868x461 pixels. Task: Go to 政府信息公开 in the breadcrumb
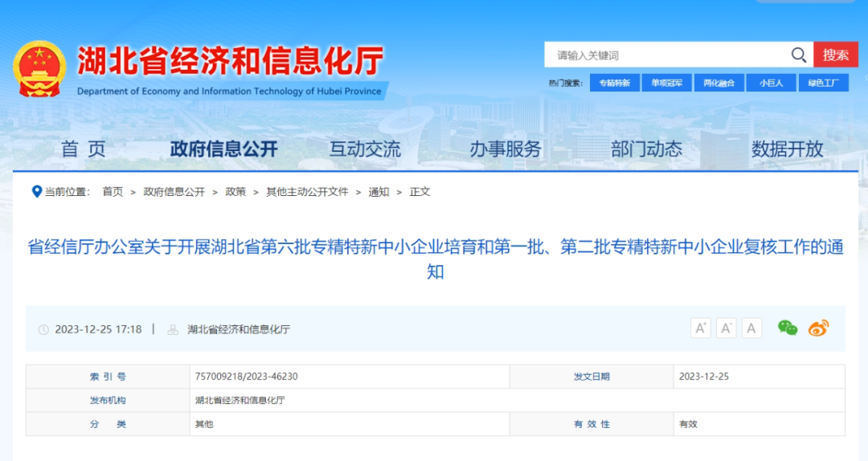tap(174, 191)
